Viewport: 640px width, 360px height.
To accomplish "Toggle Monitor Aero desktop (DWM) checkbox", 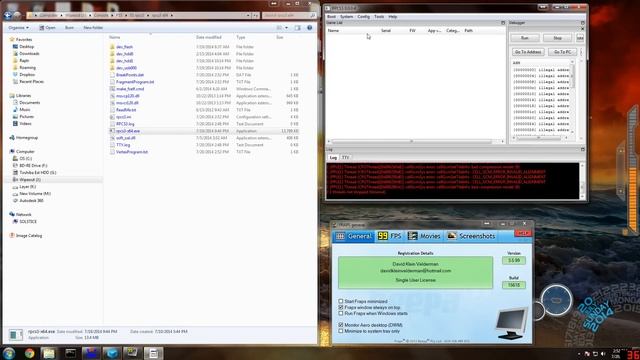I will click(341, 325).
